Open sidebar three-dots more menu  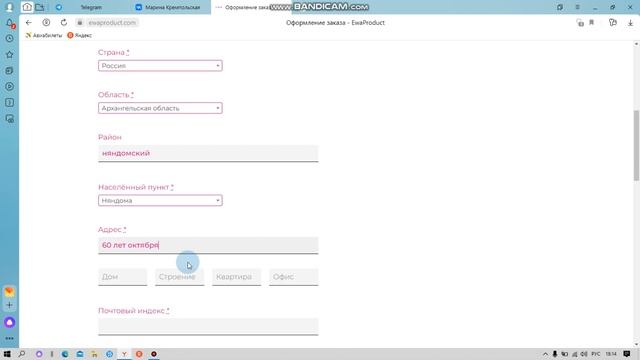9,338
